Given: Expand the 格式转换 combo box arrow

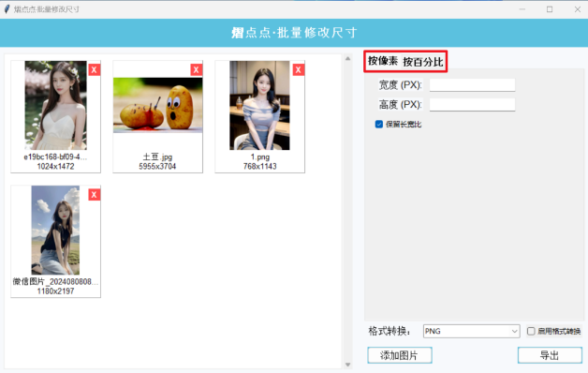Looking at the screenshot, I should tap(515, 331).
